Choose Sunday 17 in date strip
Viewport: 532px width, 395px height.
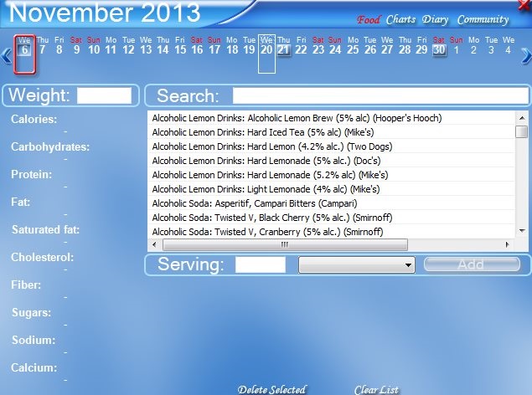pyautogui.click(x=214, y=46)
